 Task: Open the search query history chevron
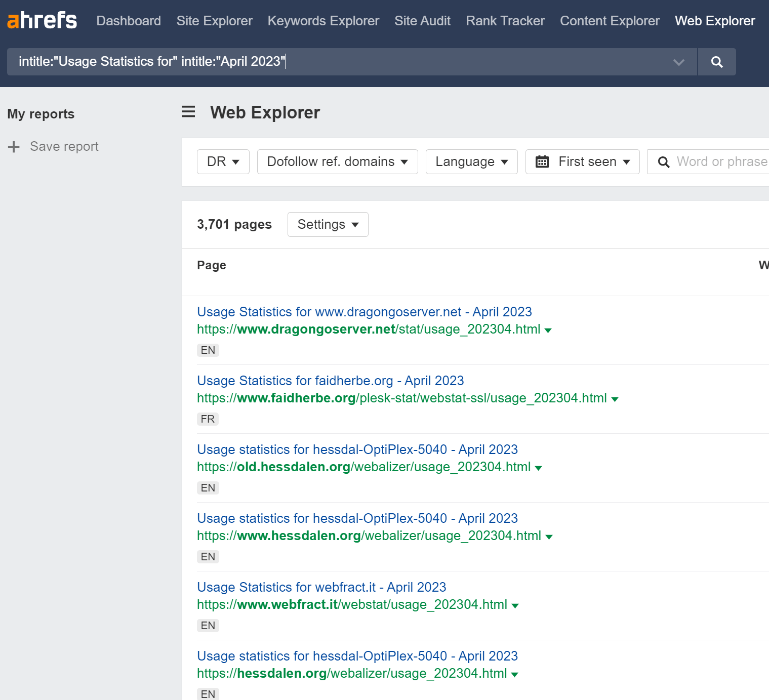tap(678, 62)
